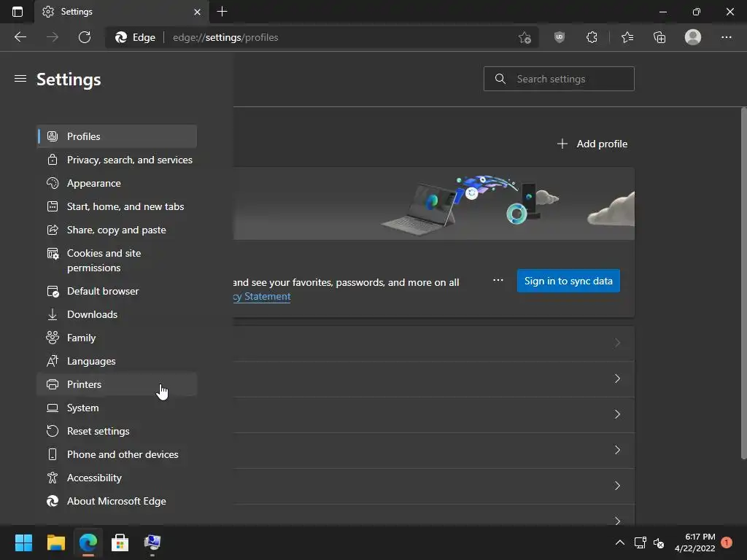
Task: Click the Downloads arrow icon in sidebar
Action: coord(53,314)
